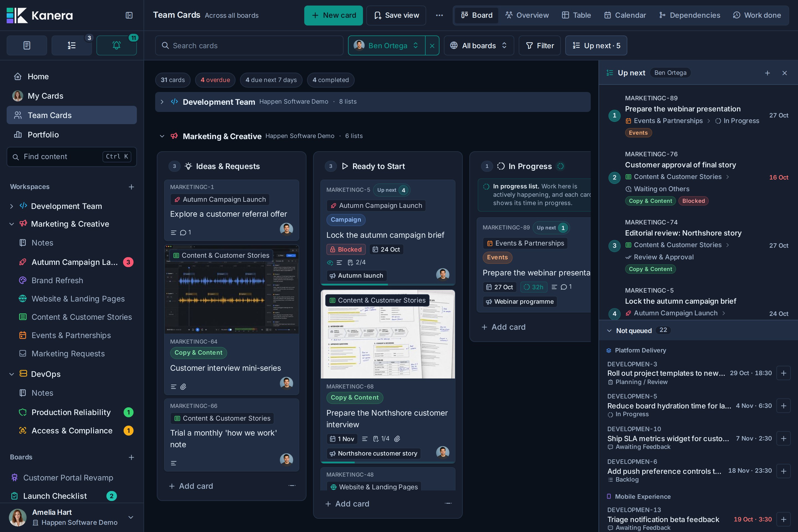Add a new workspace with plus icon
The width and height of the screenshot is (798, 532).
131,187
